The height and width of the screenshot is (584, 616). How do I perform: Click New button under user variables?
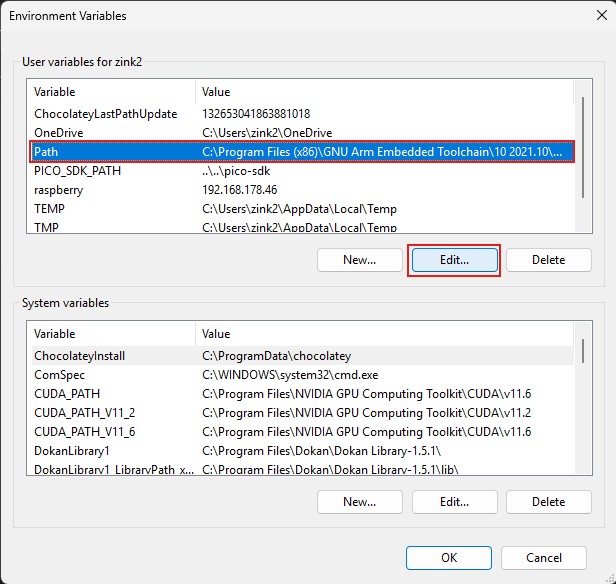point(359,260)
